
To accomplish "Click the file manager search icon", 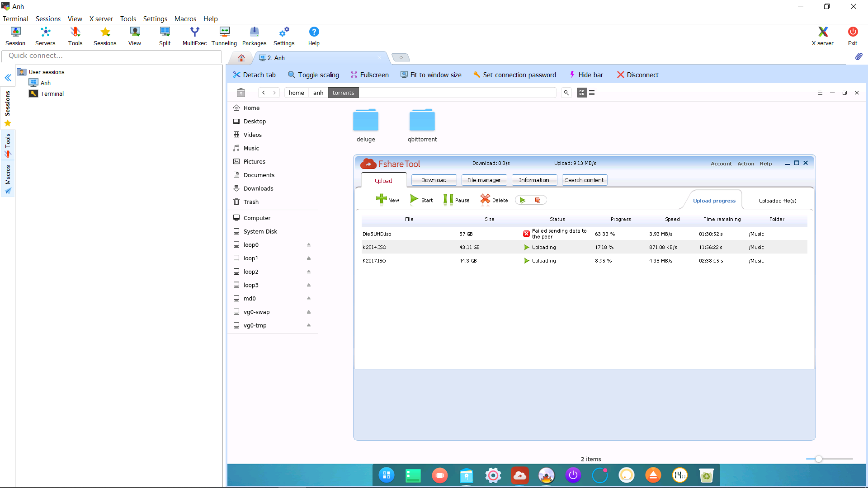I will (566, 93).
